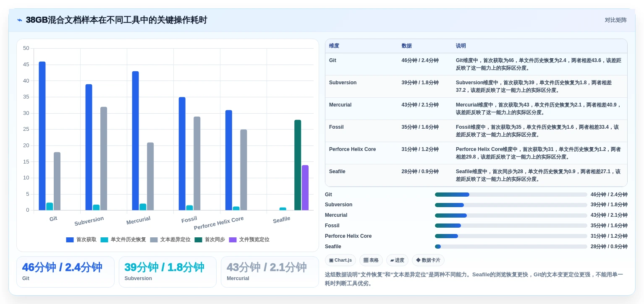
Task: Click Subversion's gray 文本差异定位 bar
Action: (x=104, y=158)
